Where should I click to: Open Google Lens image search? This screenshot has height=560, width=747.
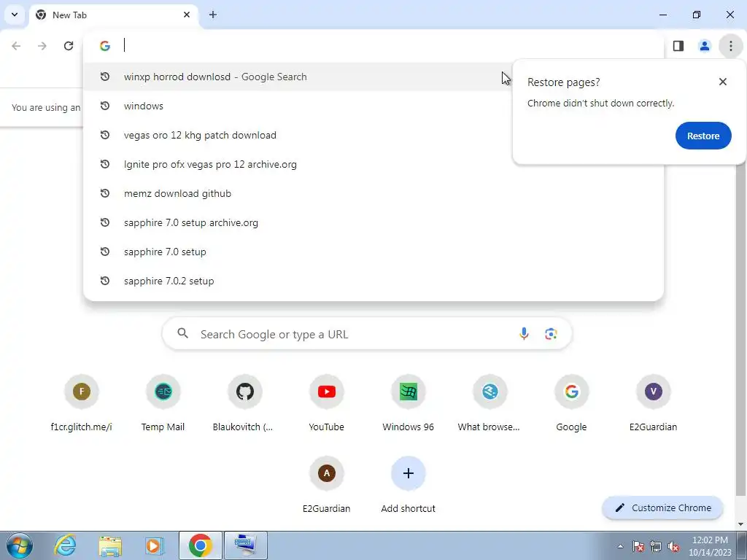(x=551, y=334)
